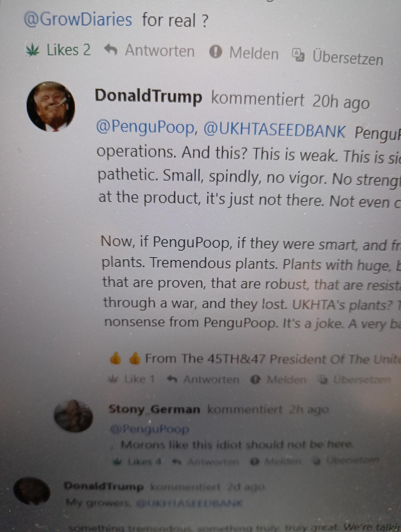Viewport: 401px width, 532px height.
Task: Click Antworten below the 20h ago comment
Action: coord(211,379)
